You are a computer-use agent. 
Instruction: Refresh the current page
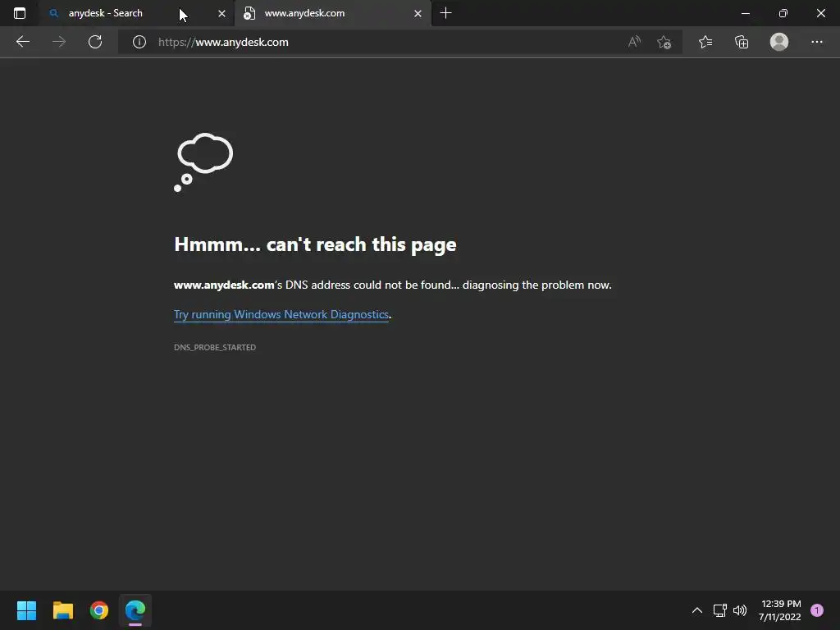(95, 42)
